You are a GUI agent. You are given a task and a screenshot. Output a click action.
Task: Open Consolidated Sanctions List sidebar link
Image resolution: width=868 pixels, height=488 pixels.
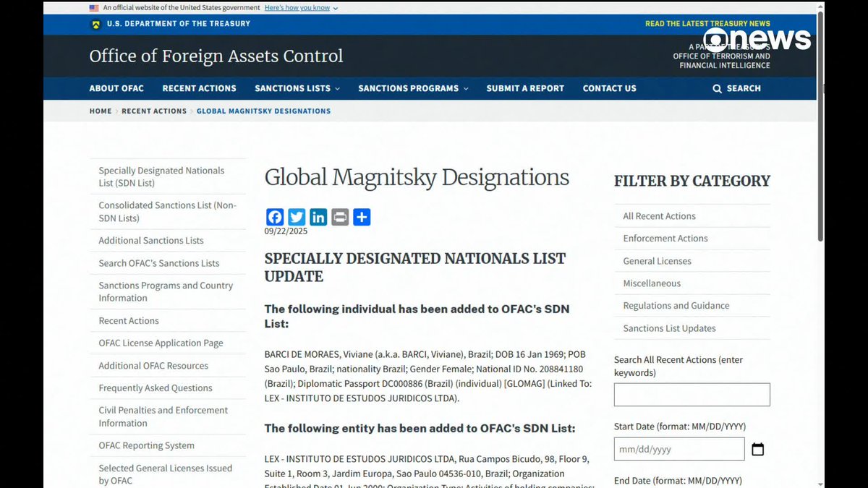pos(168,212)
